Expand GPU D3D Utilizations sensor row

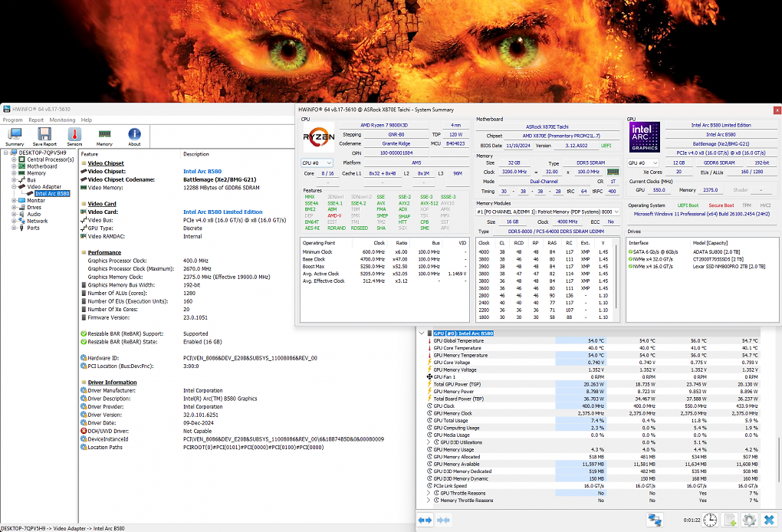(429, 442)
